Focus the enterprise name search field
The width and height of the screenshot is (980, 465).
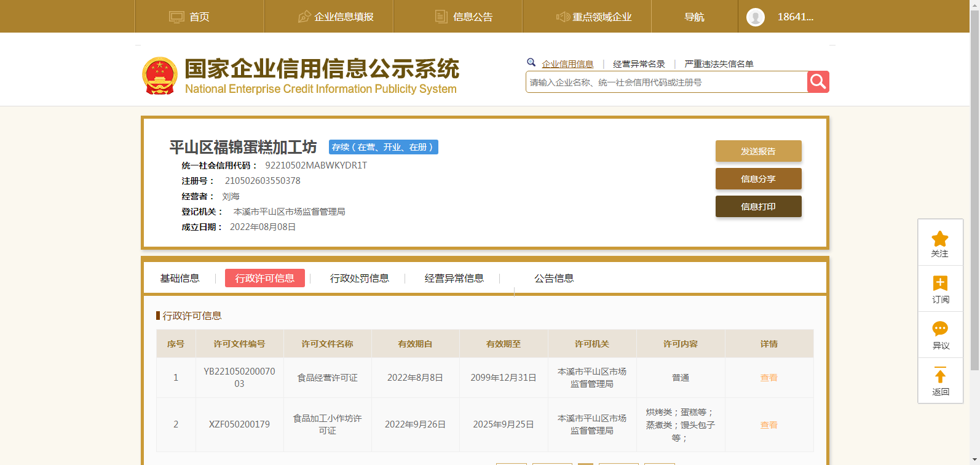point(666,82)
